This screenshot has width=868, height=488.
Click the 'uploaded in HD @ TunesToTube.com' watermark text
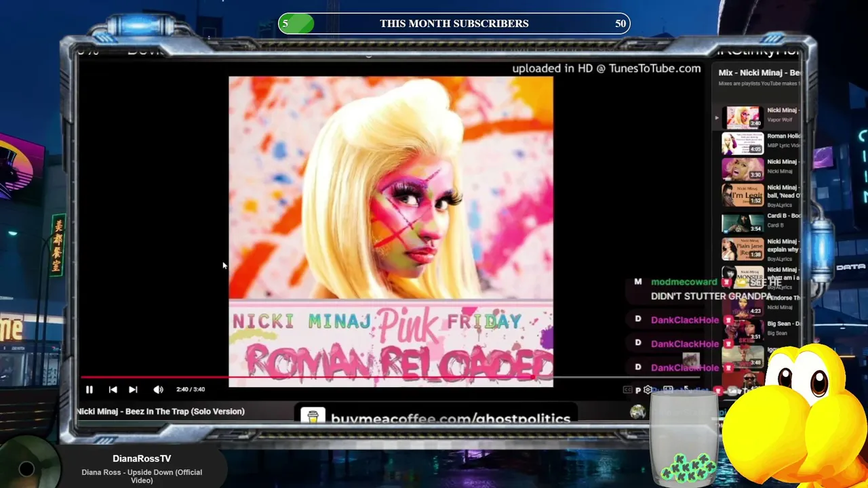point(606,68)
